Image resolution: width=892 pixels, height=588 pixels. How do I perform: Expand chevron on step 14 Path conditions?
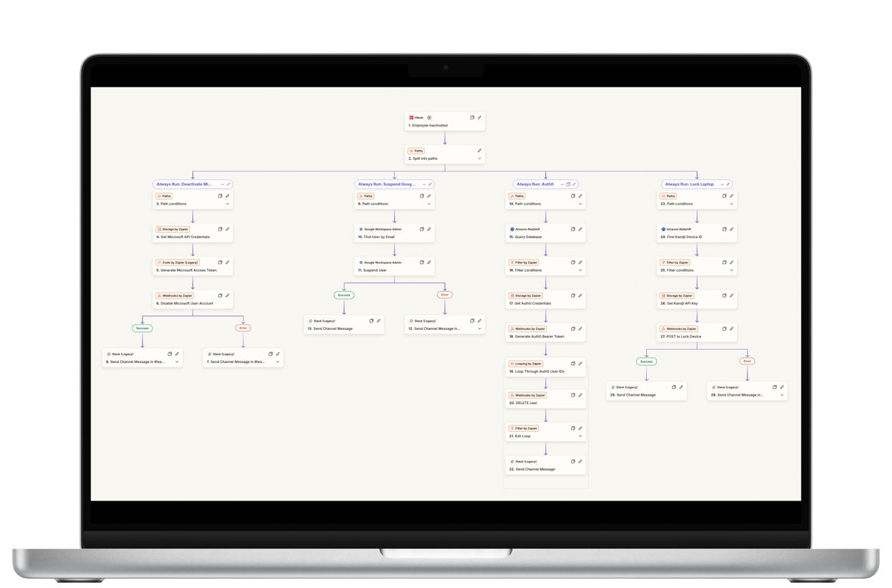coord(580,204)
